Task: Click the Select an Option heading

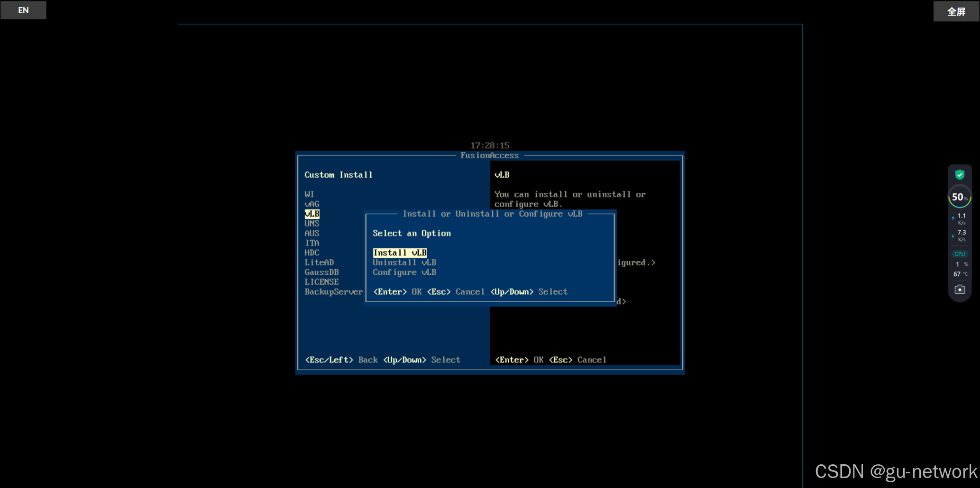Action: click(x=412, y=233)
